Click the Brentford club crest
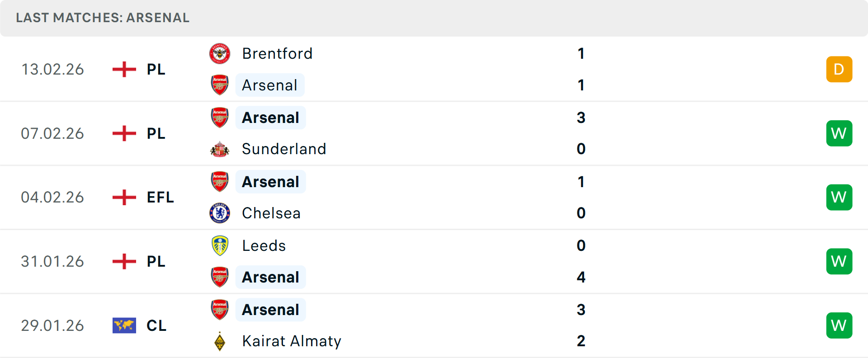Image resolution: width=868 pixels, height=358 pixels. point(220,53)
